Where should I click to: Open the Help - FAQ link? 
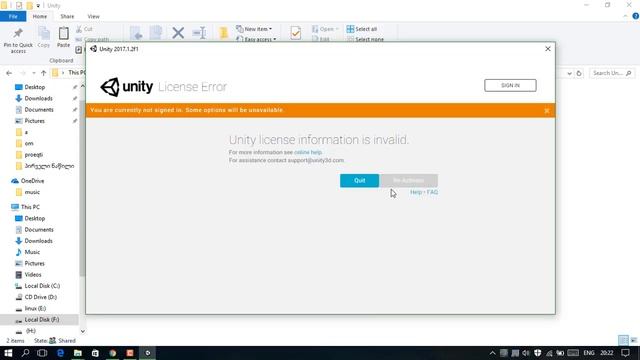[x=424, y=192]
